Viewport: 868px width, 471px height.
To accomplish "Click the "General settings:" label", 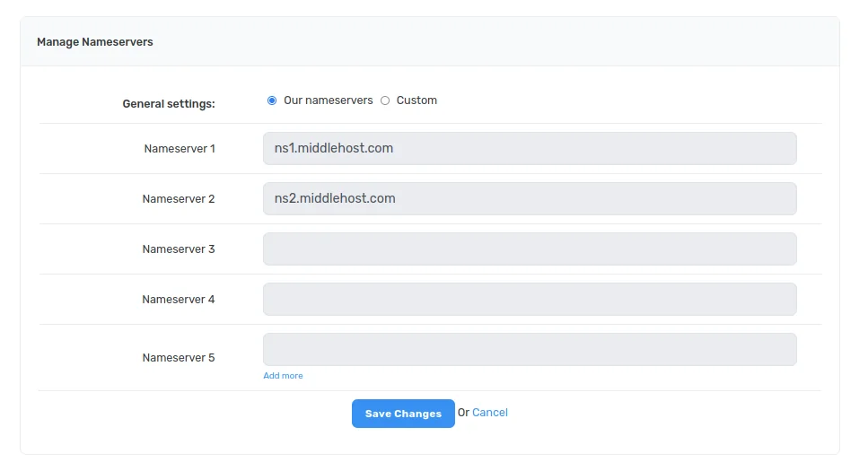I will coord(169,104).
